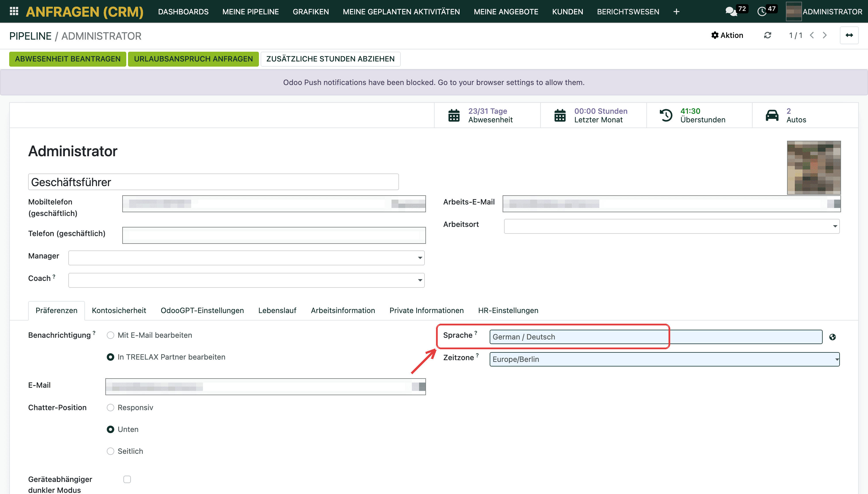This screenshot has width=868, height=494.
Task: Open the Berichtswesen menu
Action: click(x=628, y=12)
